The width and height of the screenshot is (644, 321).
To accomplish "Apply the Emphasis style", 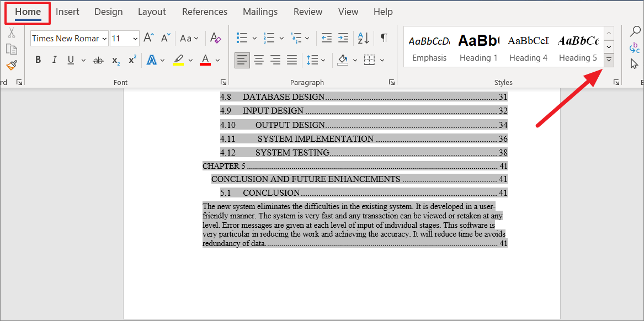I will point(429,46).
